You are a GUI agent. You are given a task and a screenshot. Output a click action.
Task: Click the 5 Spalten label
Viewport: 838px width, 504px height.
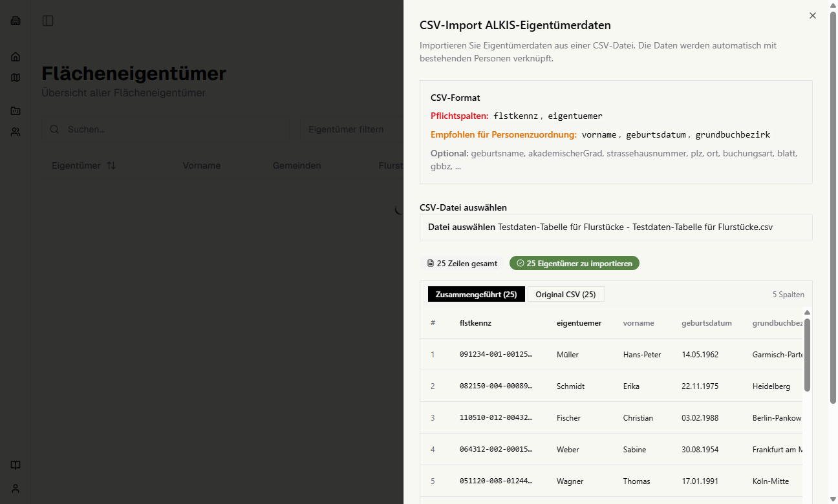click(788, 295)
